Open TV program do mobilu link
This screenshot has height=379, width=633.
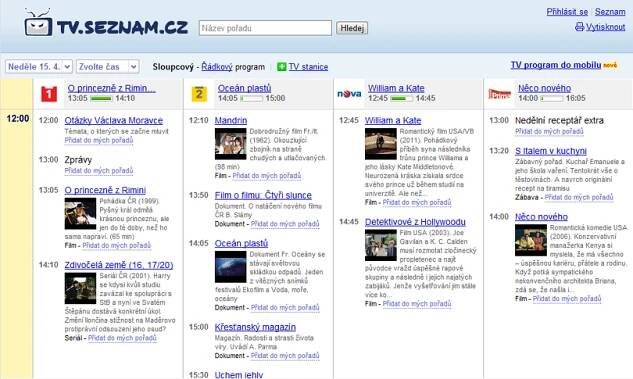[x=556, y=65]
